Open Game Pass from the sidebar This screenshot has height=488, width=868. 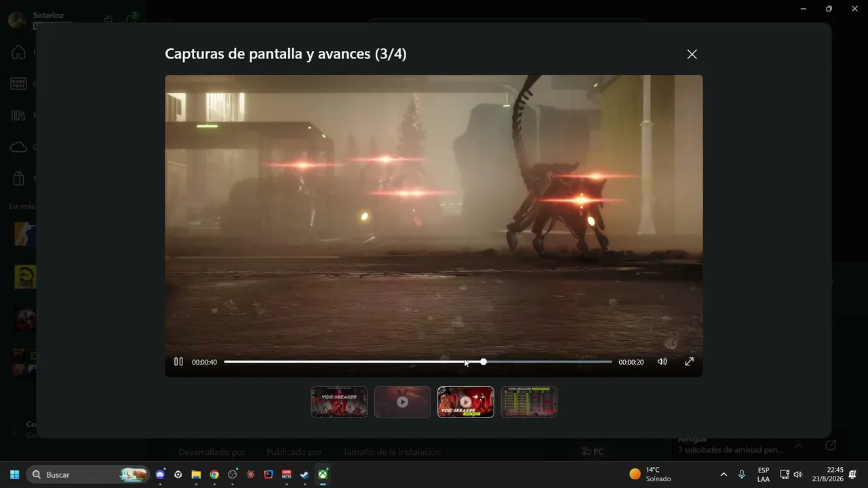[18, 84]
